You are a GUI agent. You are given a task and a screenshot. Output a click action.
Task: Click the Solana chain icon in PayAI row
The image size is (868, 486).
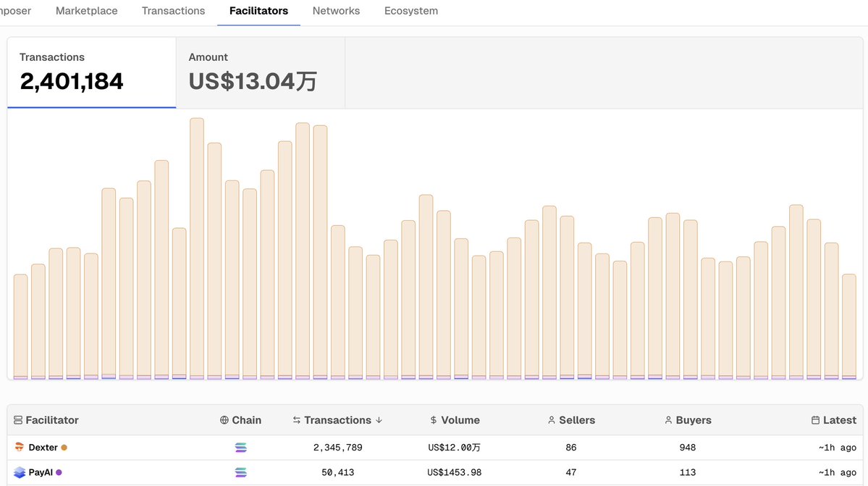click(241, 472)
